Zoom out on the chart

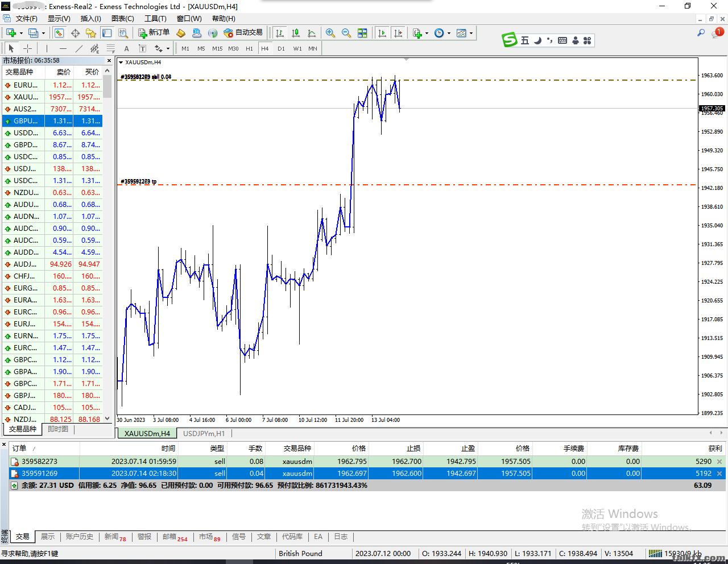click(x=346, y=33)
